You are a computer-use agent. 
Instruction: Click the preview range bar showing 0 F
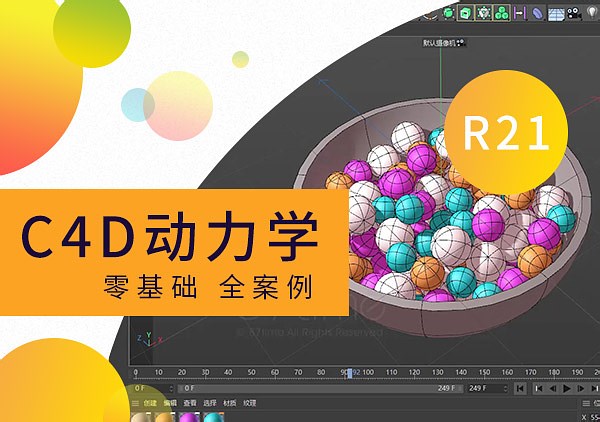point(321,388)
